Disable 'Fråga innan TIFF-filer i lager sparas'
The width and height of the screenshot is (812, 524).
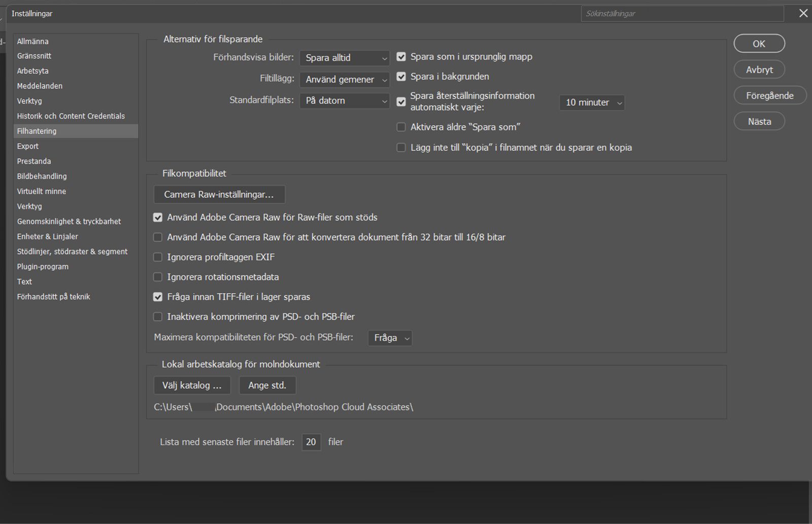[158, 297]
